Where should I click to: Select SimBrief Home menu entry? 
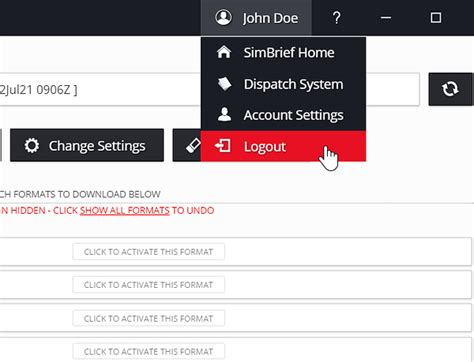[283, 53]
